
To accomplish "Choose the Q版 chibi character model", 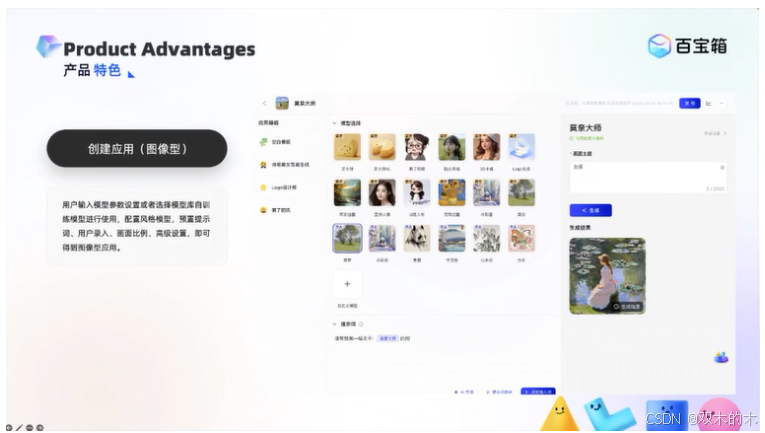I will pos(417,193).
